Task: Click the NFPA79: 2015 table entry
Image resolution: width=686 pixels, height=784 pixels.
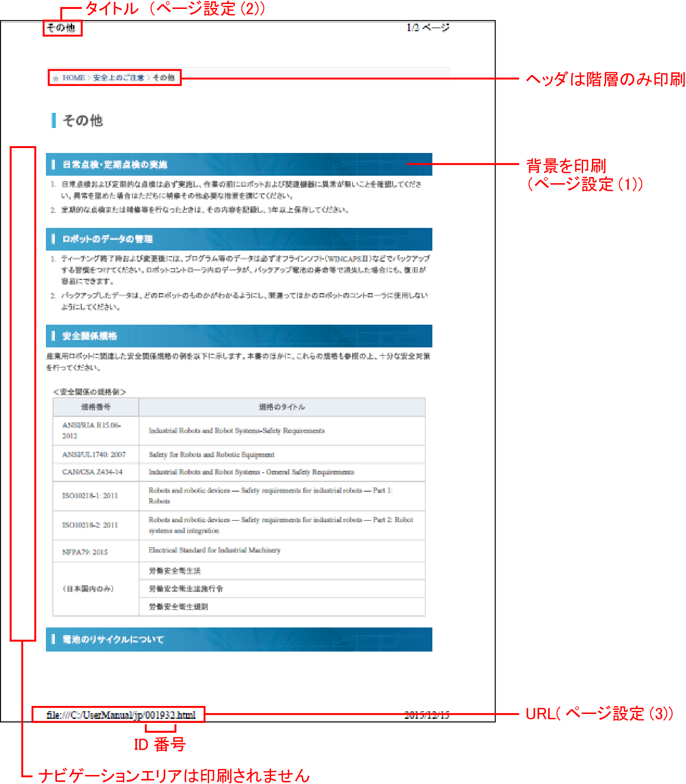Action: point(85,552)
